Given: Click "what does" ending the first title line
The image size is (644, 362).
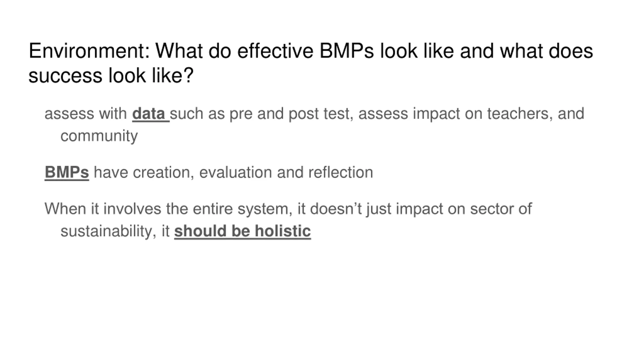Looking at the screenshot, I should pos(546,51).
